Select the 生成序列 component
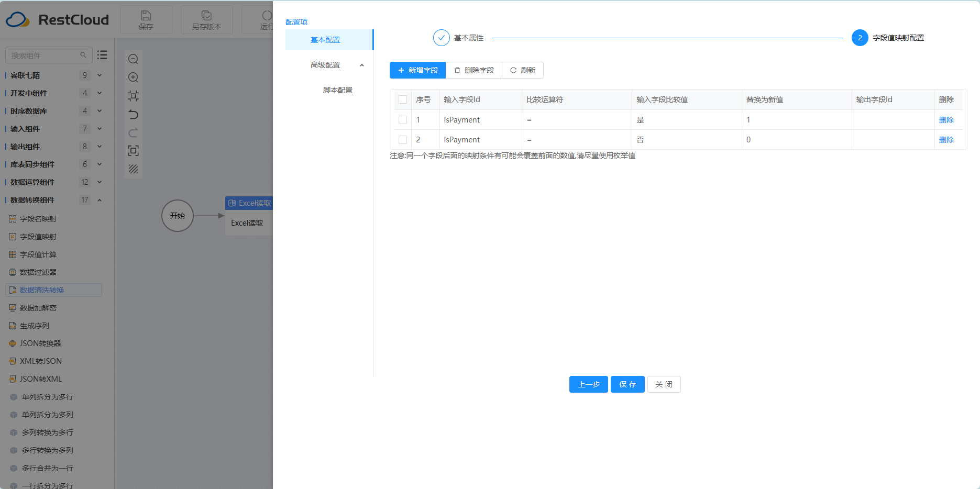980x489 pixels. click(29, 326)
